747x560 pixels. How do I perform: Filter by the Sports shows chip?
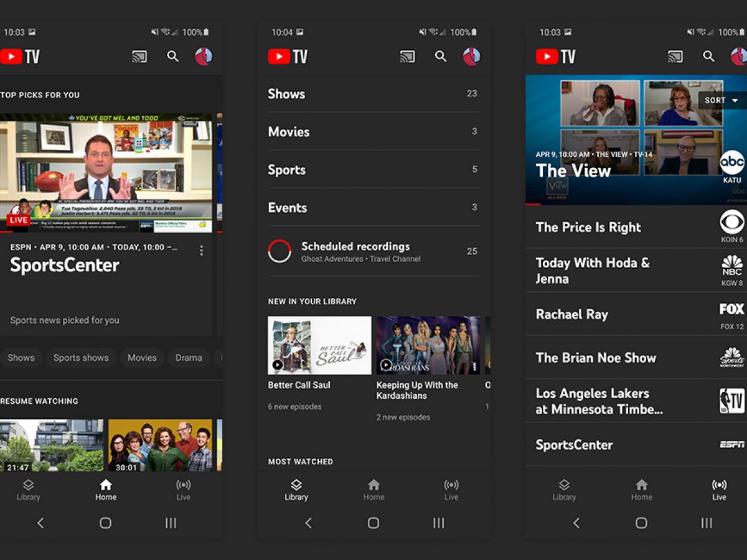pos(81,358)
